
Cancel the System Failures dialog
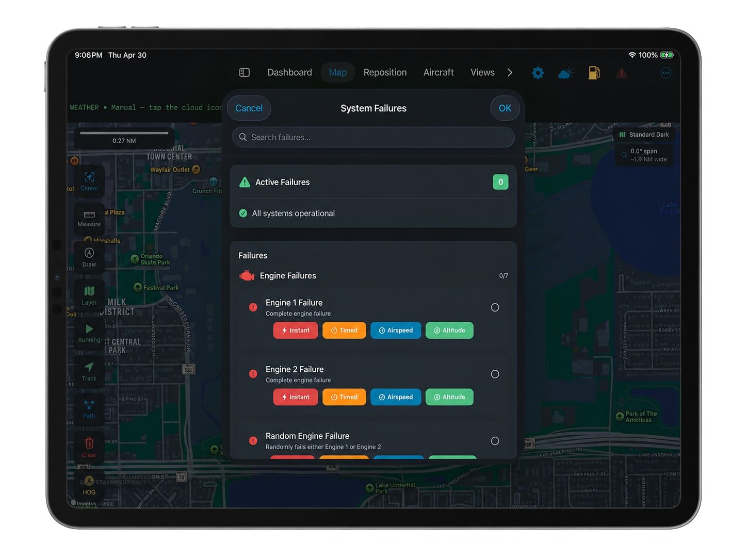pos(249,108)
